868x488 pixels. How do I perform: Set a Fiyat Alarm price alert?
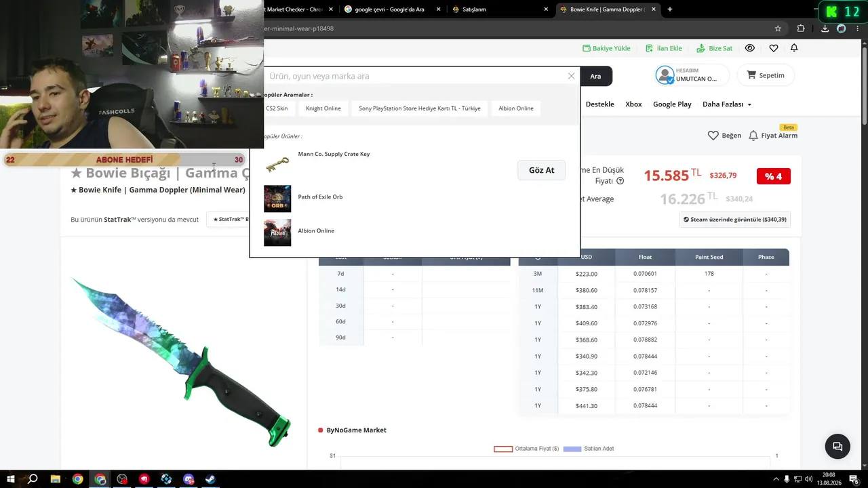tap(773, 136)
